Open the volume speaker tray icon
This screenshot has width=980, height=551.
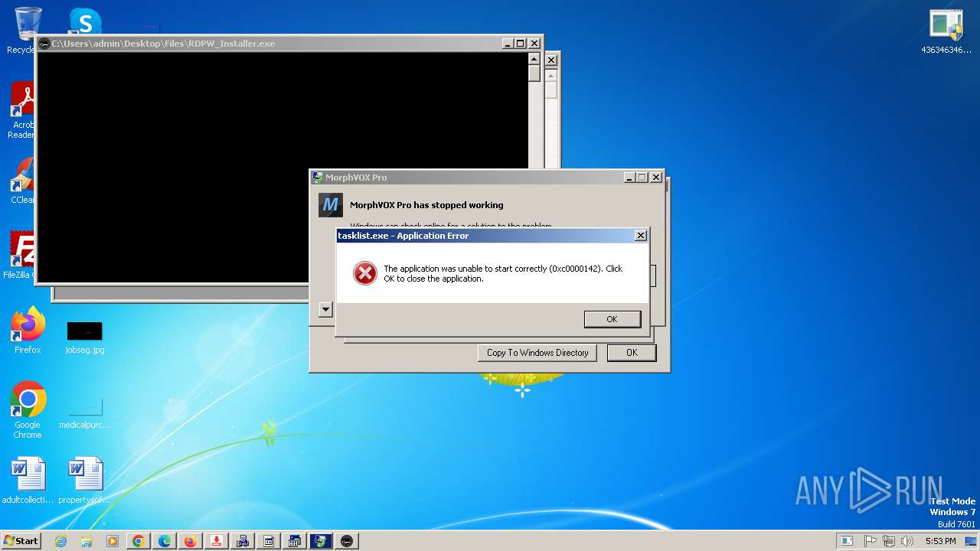point(907,541)
